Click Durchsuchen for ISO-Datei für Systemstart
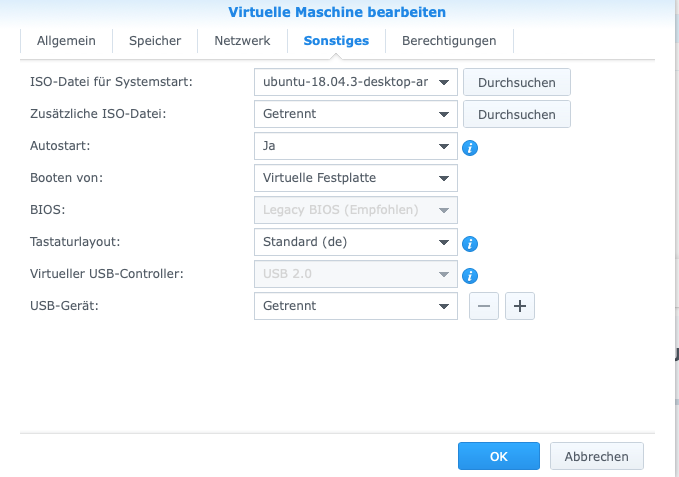This screenshot has width=679, height=477. (516, 82)
